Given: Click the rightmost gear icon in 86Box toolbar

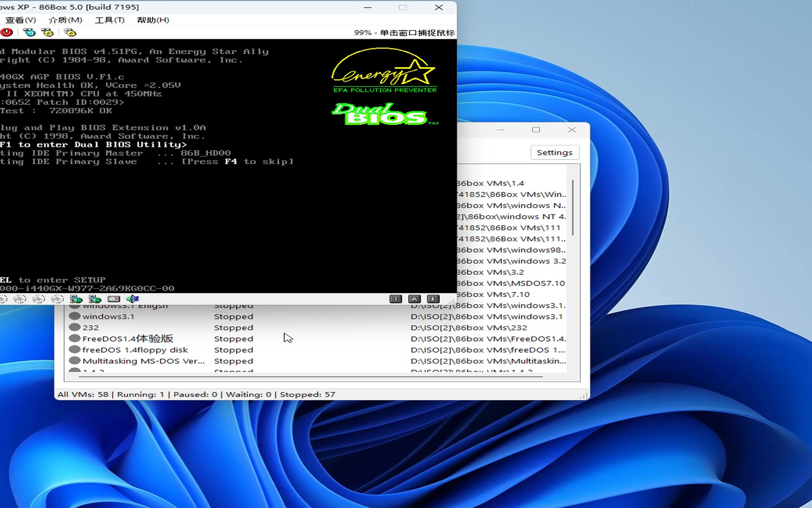Looking at the screenshot, I should [x=70, y=32].
